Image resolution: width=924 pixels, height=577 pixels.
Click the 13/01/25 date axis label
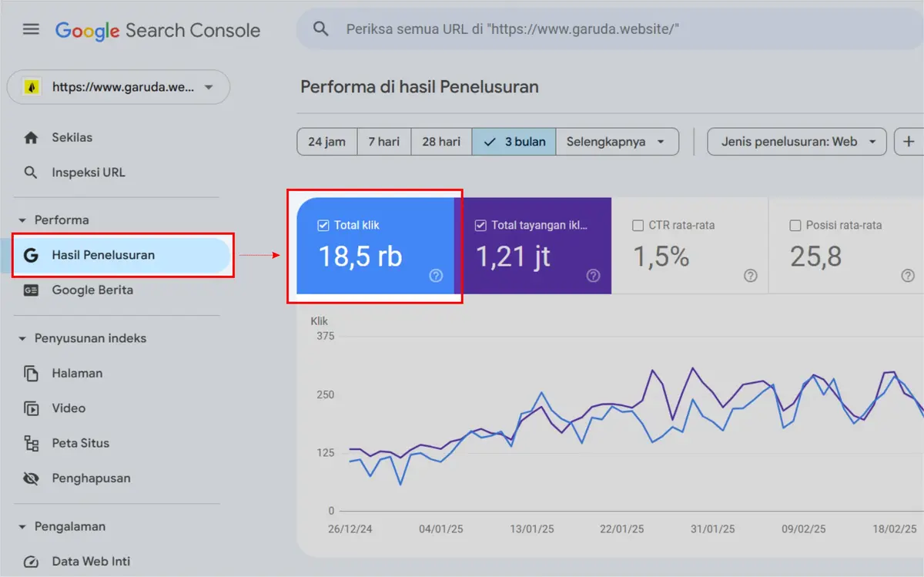pyautogui.click(x=532, y=529)
